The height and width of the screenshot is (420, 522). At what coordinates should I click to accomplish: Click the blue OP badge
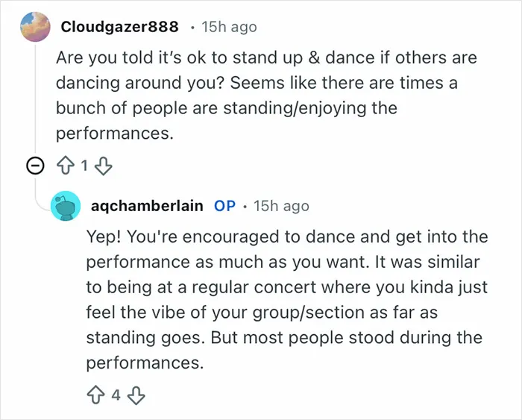224,206
